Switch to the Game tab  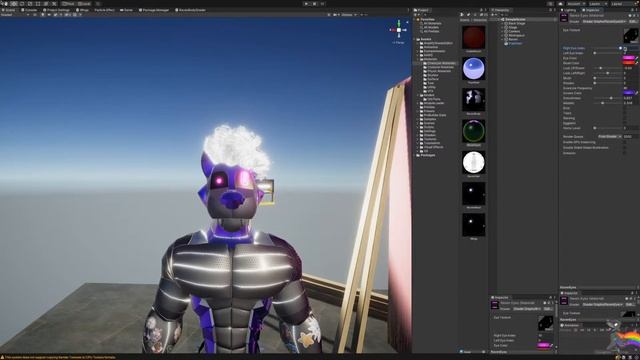click(127, 10)
